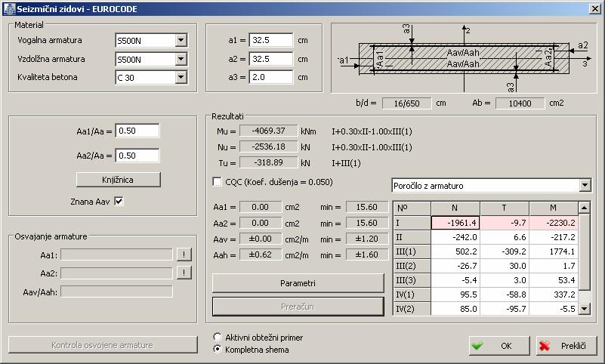The image size is (605, 364).
Task: Select cell 1774.1 in row III(1)
Action: 554,251
